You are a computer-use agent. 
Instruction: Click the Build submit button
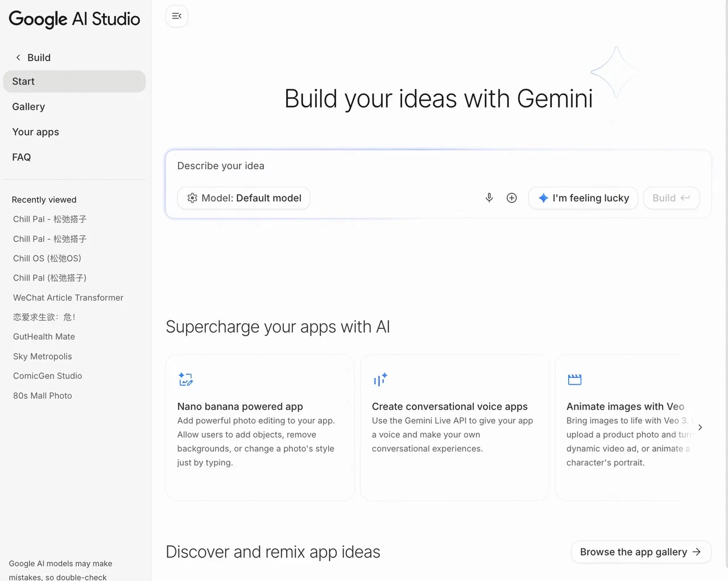coord(671,198)
